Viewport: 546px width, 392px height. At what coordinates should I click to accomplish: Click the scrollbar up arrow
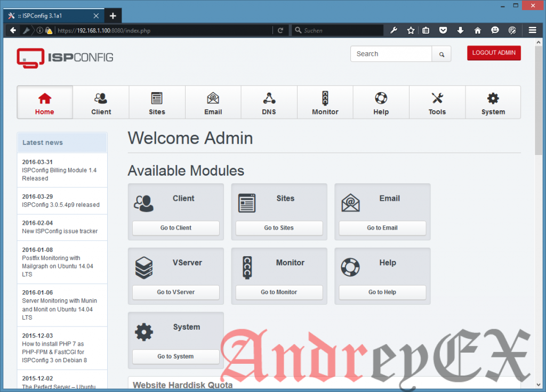click(x=539, y=43)
